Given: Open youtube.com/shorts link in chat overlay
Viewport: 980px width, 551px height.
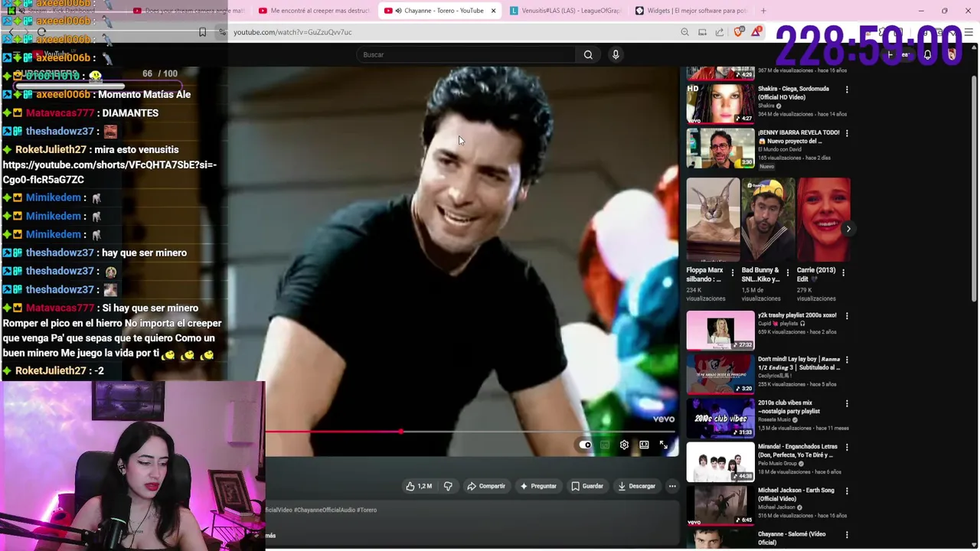Looking at the screenshot, I should (109, 172).
